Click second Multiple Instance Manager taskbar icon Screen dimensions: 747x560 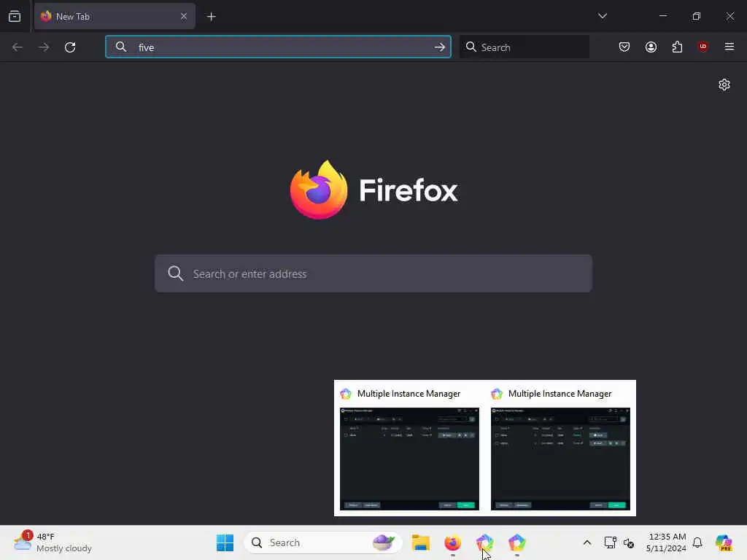click(x=516, y=542)
